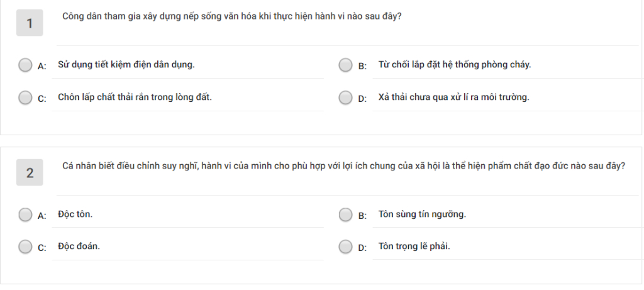Click question text about 'phẩm chất đạo đức'
Screen dimensions: 644x290
click(x=344, y=166)
